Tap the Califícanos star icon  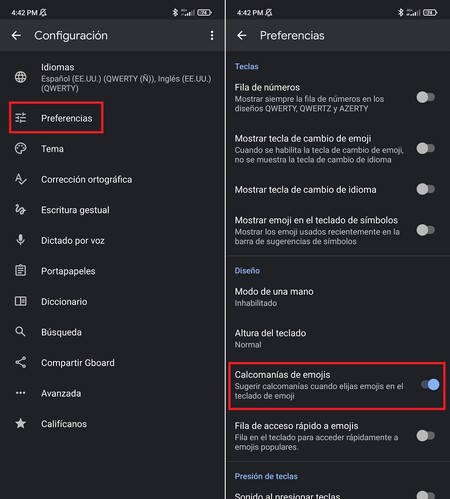pyautogui.click(x=21, y=423)
